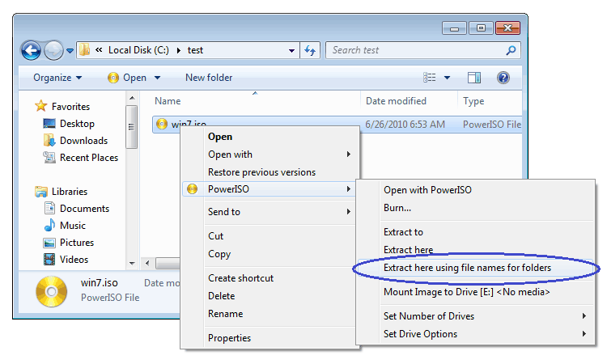Click Local Disk (C:) in address path
607x364 pixels.
[138, 50]
